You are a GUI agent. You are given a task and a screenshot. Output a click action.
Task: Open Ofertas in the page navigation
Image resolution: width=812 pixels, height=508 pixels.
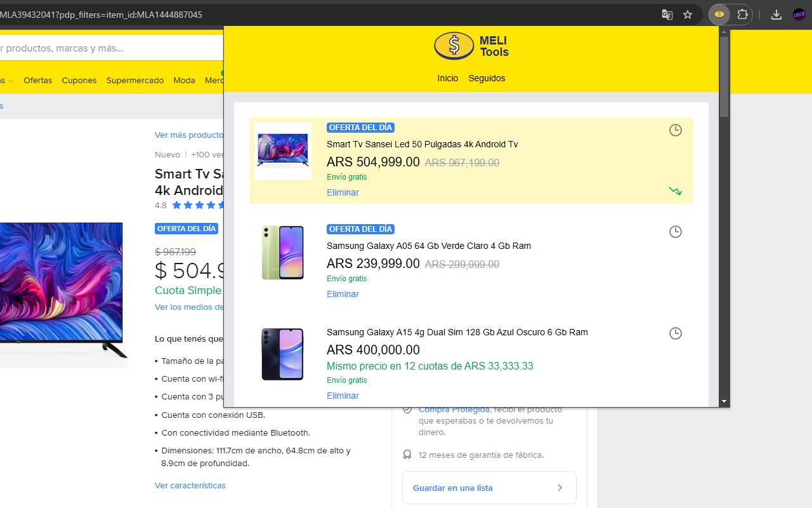point(38,81)
